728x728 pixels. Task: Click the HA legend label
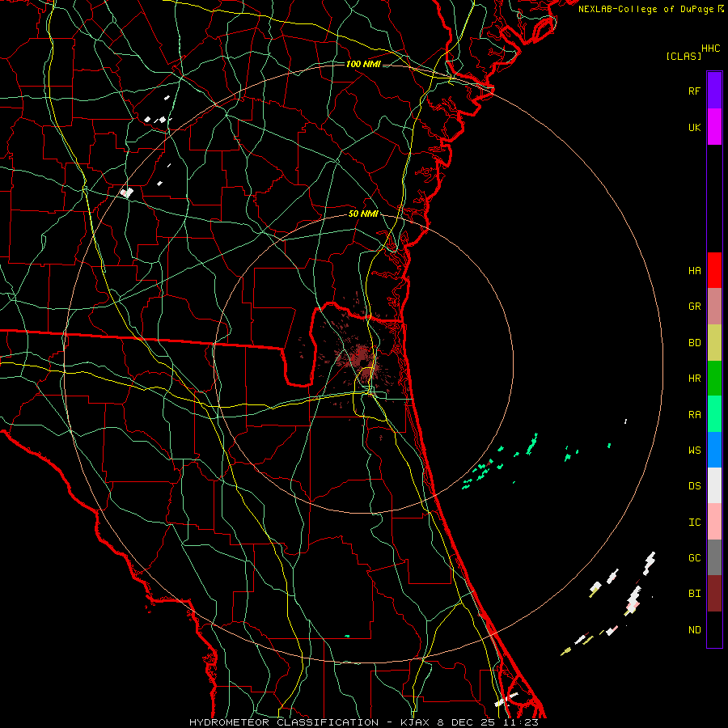694,270
